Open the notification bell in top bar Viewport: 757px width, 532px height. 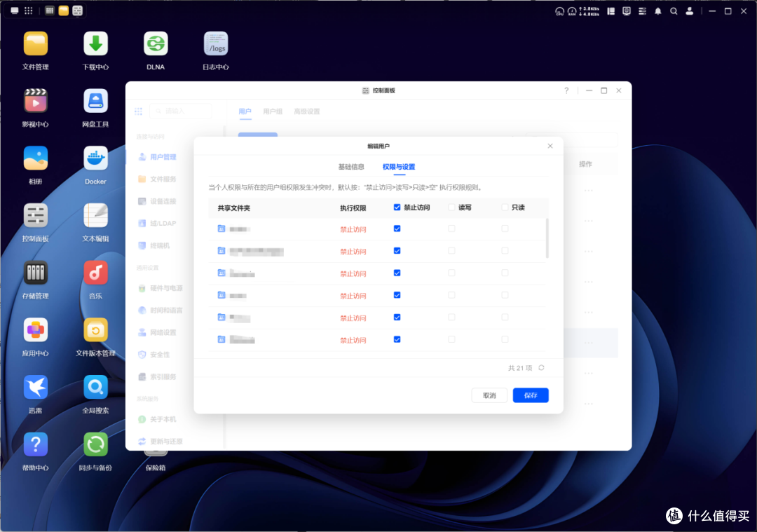pyautogui.click(x=657, y=11)
